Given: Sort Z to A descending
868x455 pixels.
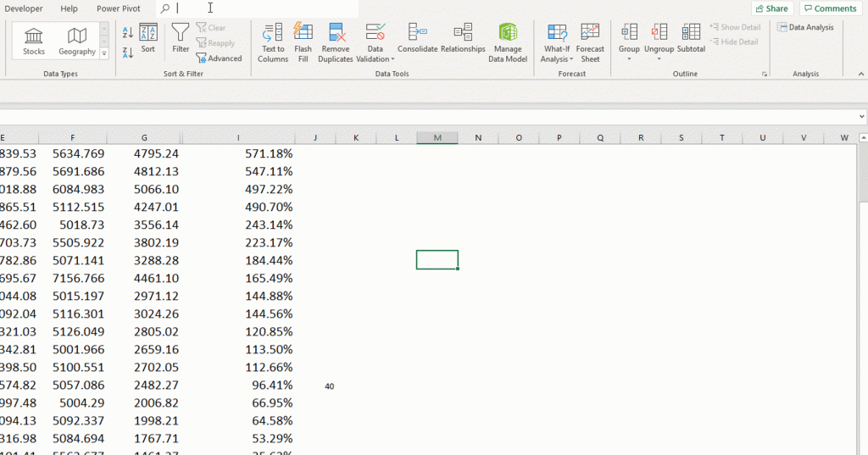Looking at the screenshot, I should click(128, 53).
